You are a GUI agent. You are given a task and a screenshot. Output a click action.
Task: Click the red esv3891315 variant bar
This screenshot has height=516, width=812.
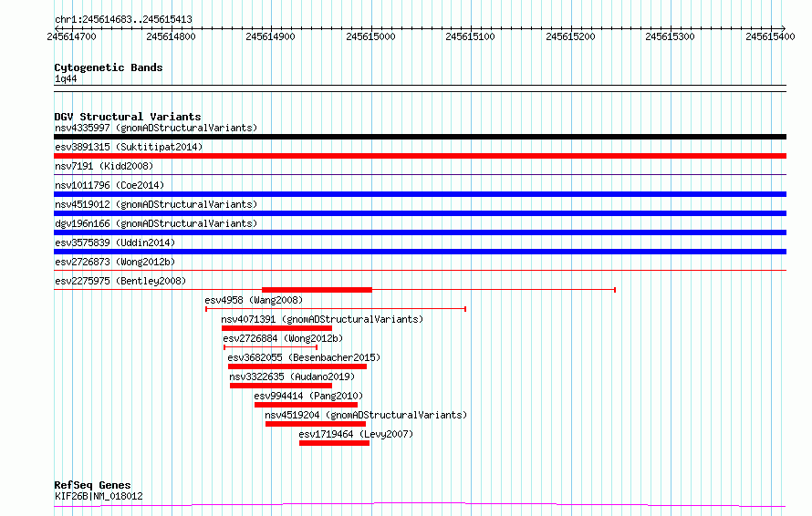[x=420, y=156]
